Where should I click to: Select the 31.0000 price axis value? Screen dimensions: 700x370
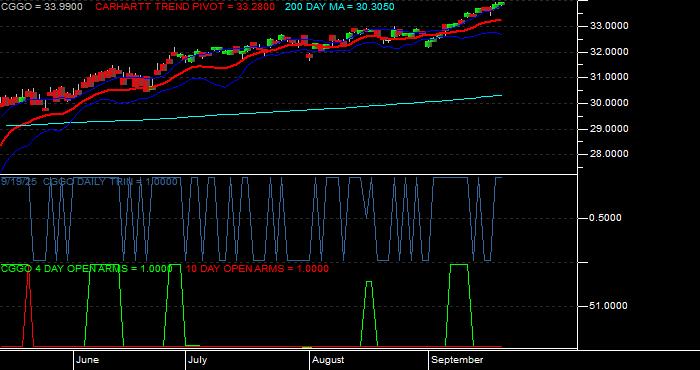609,77
